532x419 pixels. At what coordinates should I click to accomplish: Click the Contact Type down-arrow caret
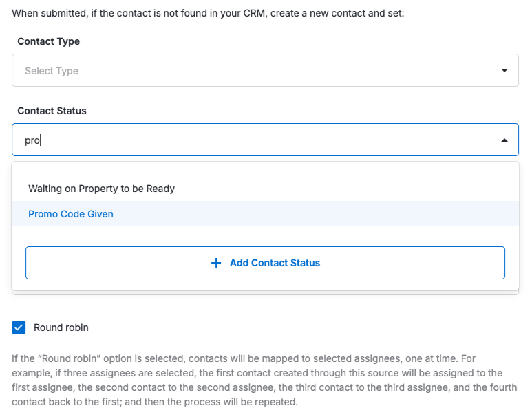tap(504, 70)
